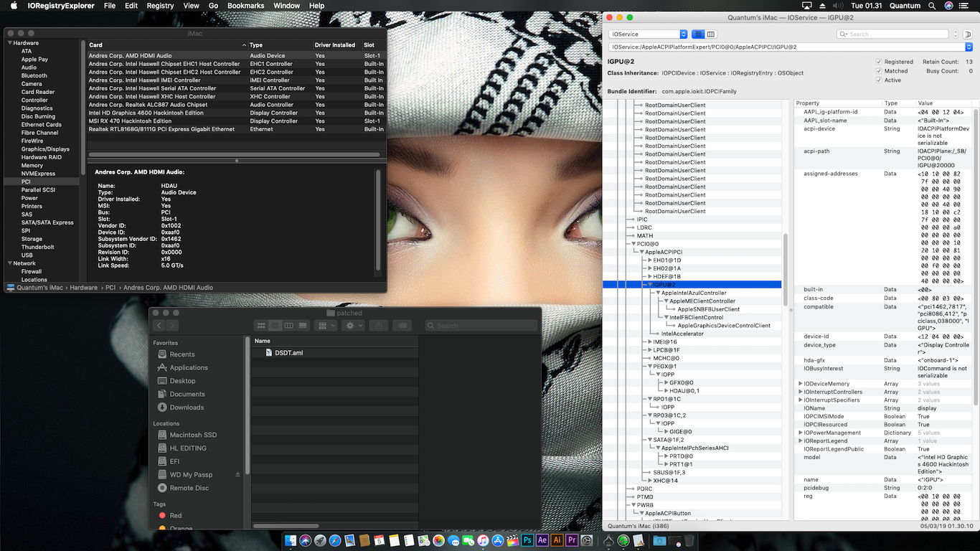Open the File menu
The image size is (980, 551).
click(110, 6)
